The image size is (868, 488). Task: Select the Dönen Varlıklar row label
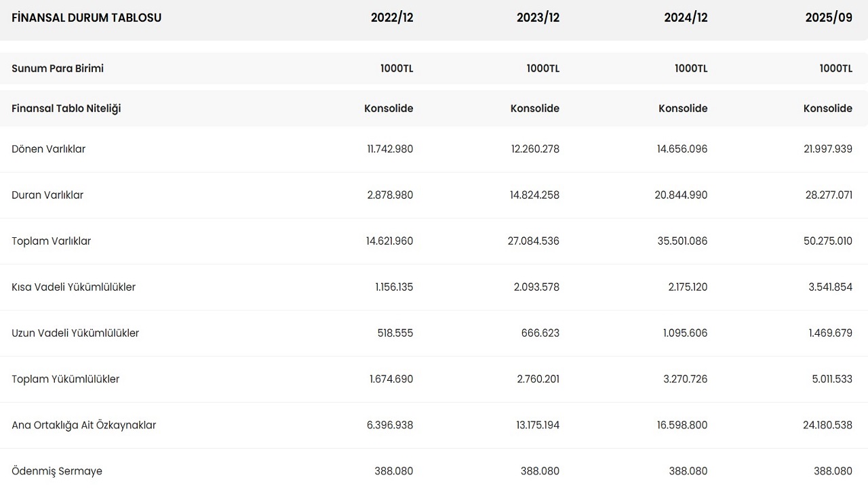(49, 149)
